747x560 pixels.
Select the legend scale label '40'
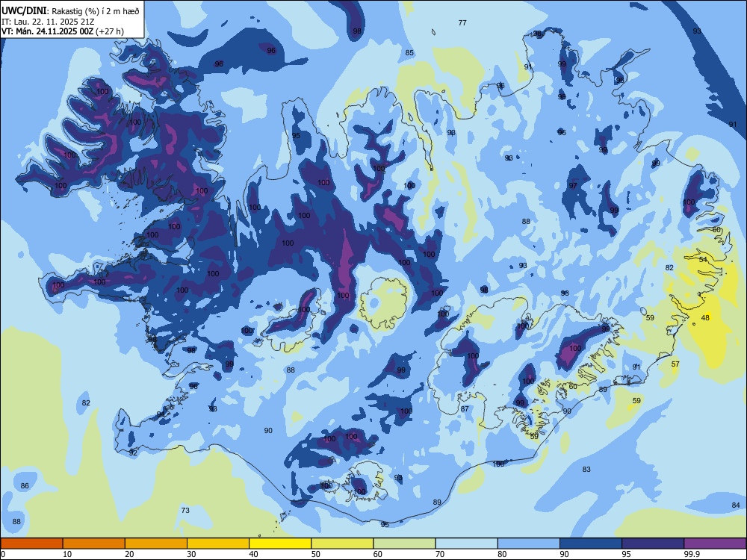pyautogui.click(x=254, y=554)
